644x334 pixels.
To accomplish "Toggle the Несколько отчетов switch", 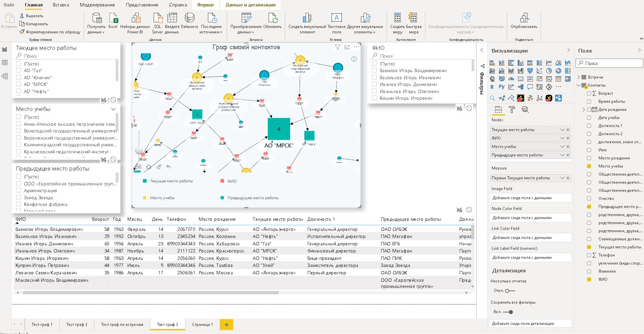I will coord(510,291).
